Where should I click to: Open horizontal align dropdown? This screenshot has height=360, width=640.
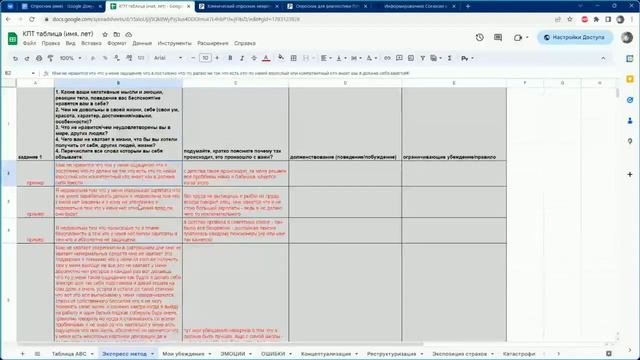(x=326, y=58)
